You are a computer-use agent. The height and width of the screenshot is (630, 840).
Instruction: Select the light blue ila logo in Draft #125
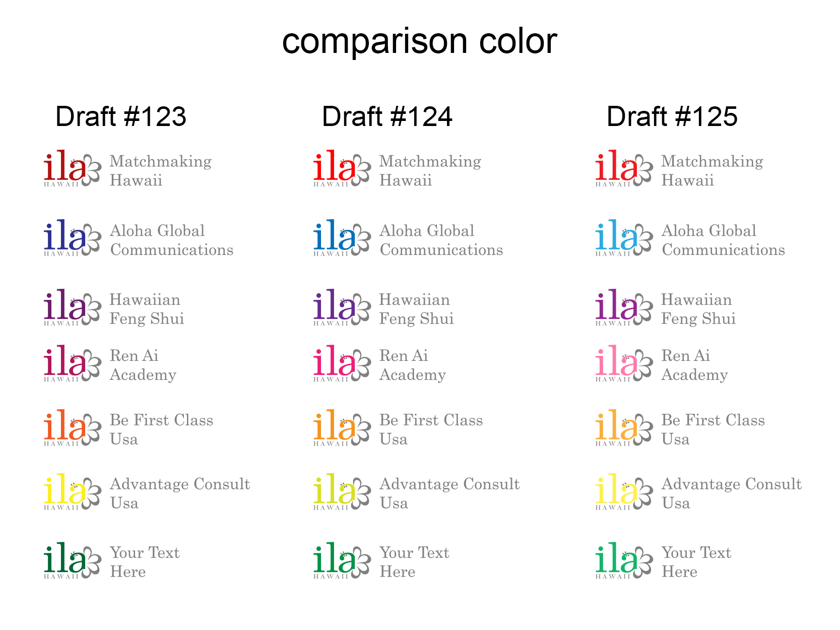[617, 236]
